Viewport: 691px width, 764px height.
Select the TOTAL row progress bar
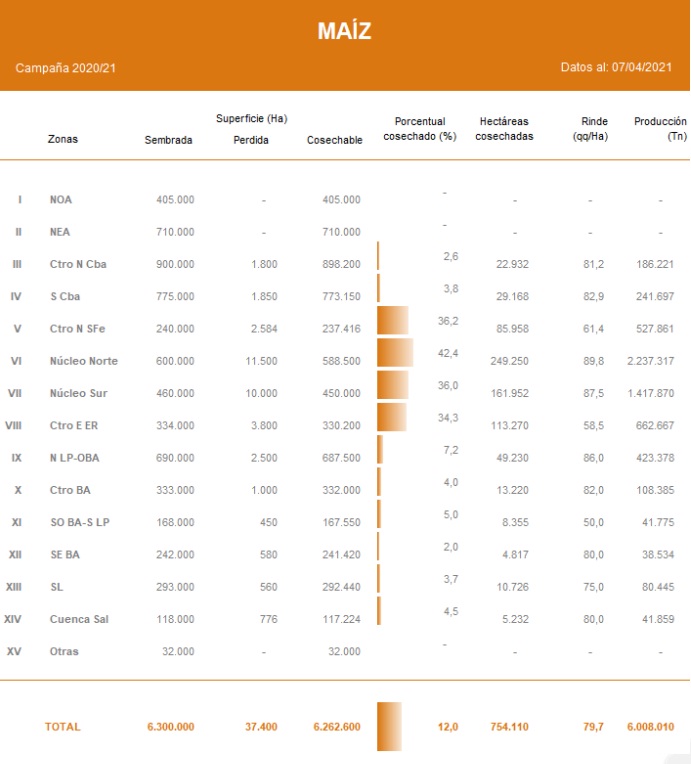coord(389,726)
